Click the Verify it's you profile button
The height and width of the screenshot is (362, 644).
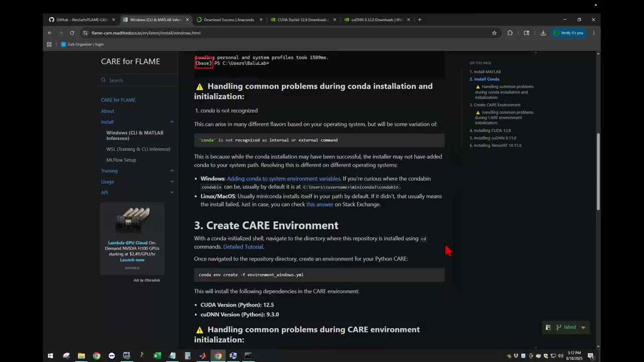569,33
